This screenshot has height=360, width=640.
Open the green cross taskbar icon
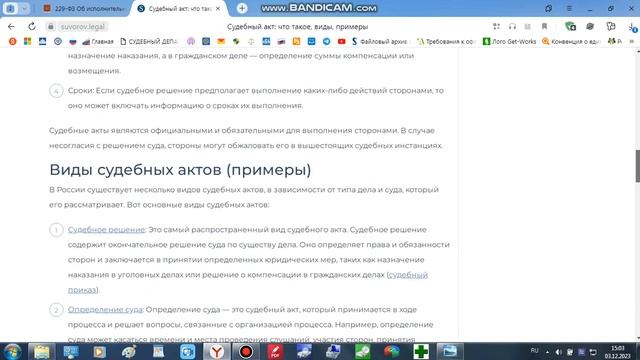(x=421, y=351)
